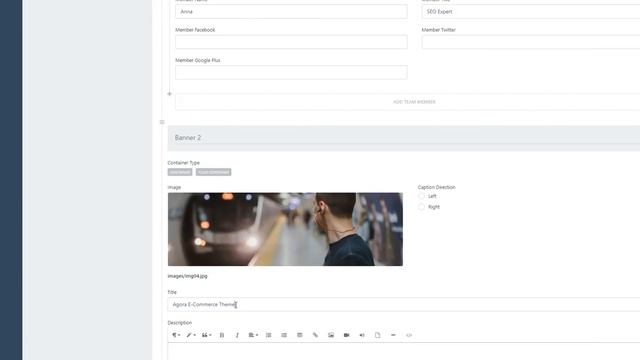Choose the shorter Container Type option
Image resolution: width=640 pixels, height=360 pixels.
(x=180, y=172)
